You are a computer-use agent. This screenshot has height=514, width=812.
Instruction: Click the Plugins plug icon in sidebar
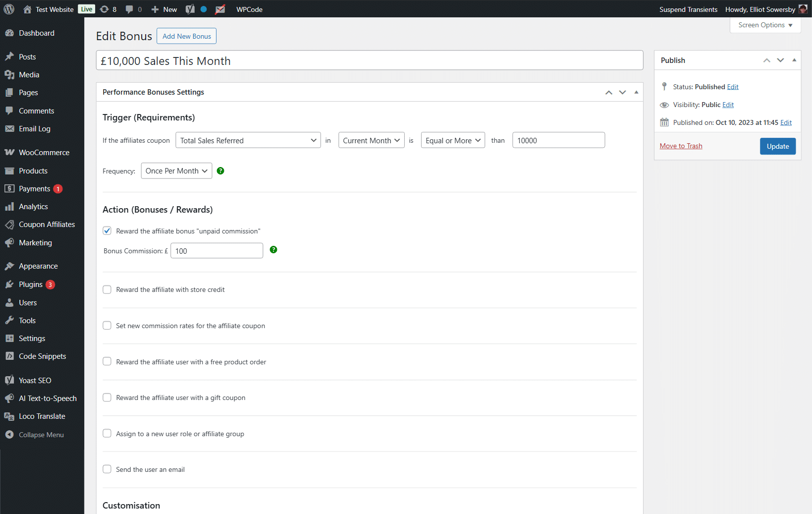(x=9, y=285)
